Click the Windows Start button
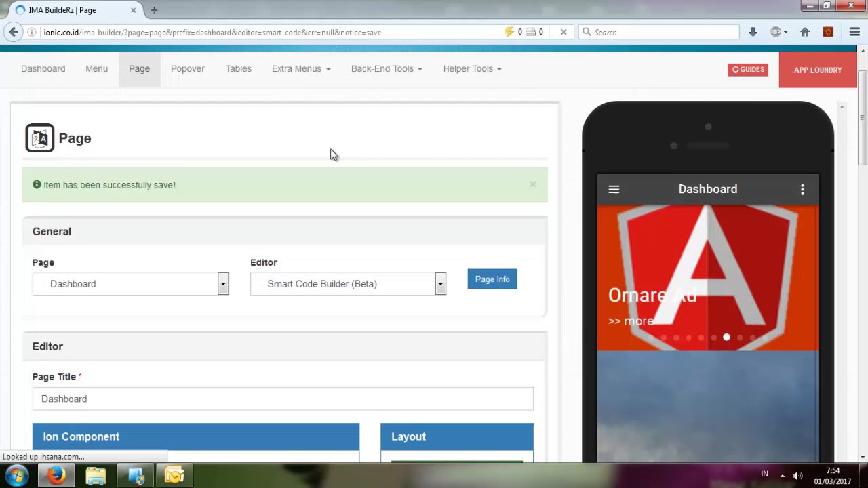The image size is (868, 488). [17, 475]
